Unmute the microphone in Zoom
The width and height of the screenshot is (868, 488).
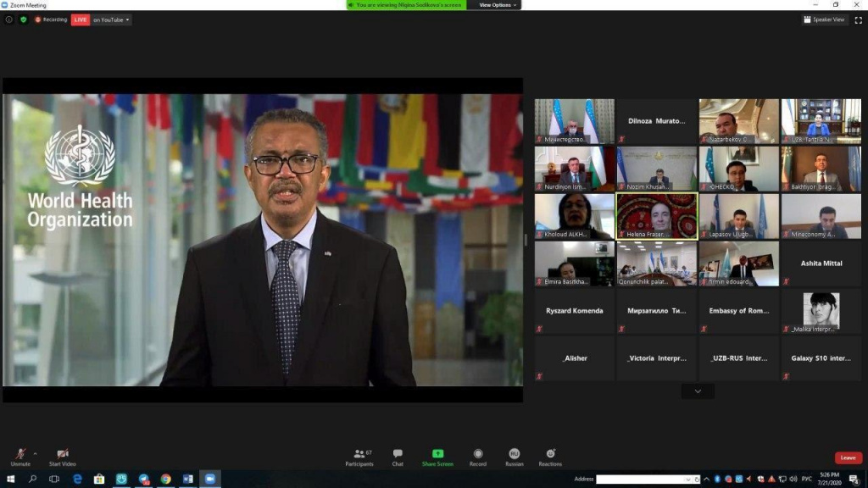(x=19, y=455)
